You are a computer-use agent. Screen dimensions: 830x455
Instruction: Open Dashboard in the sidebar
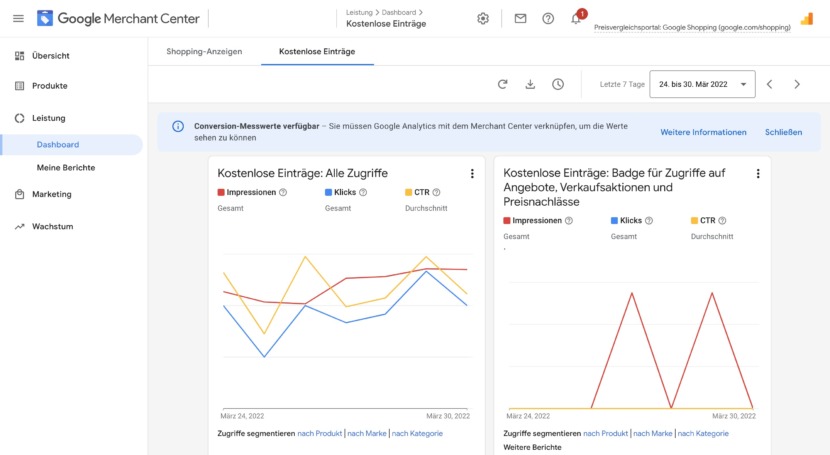coord(58,144)
